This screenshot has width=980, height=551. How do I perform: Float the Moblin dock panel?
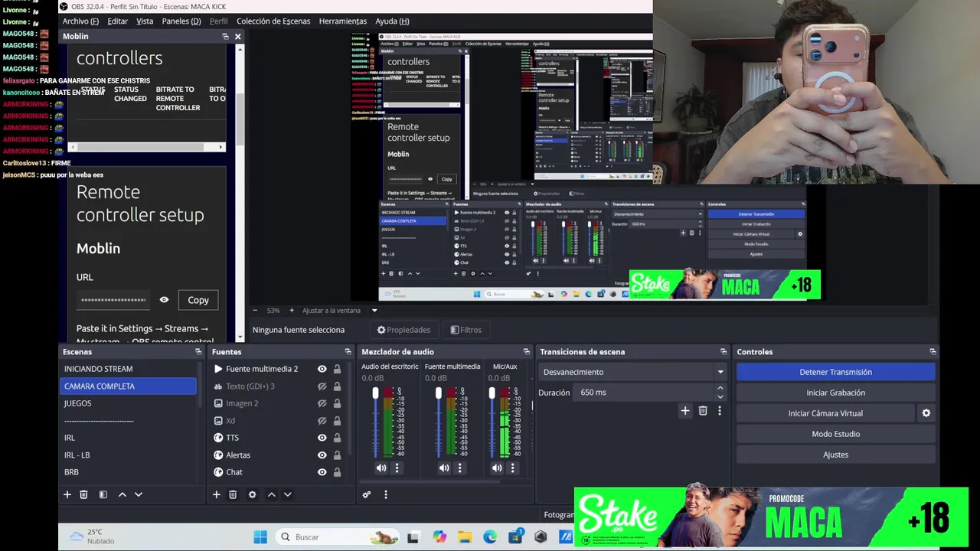coord(225,36)
